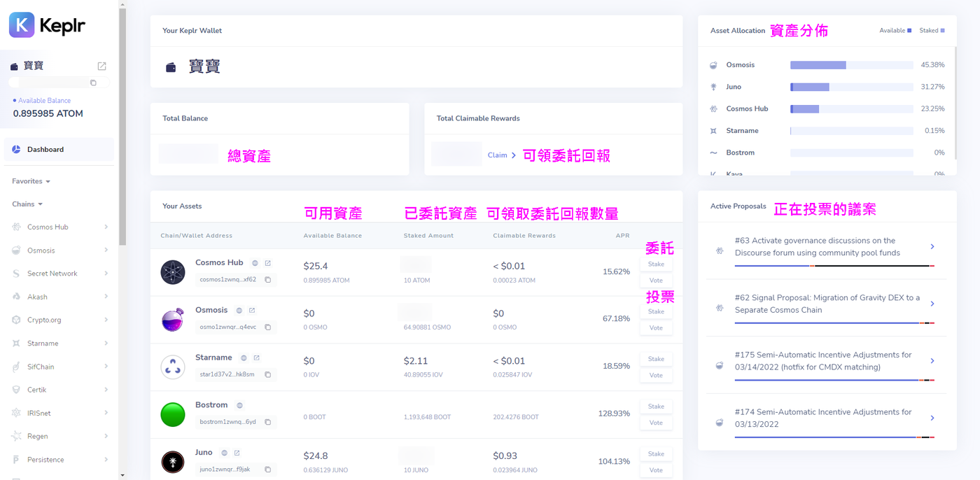Open Juno website globe icon
The image size is (980, 480).
click(x=224, y=453)
